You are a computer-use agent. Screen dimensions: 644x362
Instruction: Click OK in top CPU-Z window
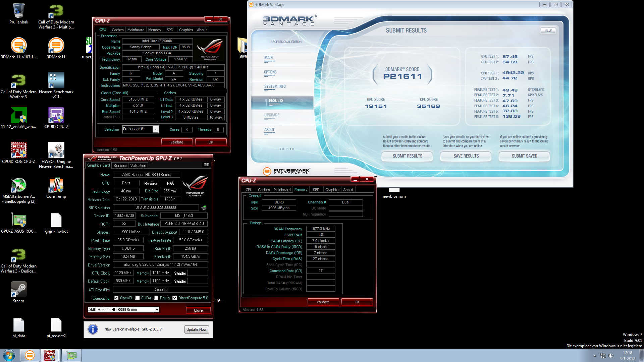point(211,142)
